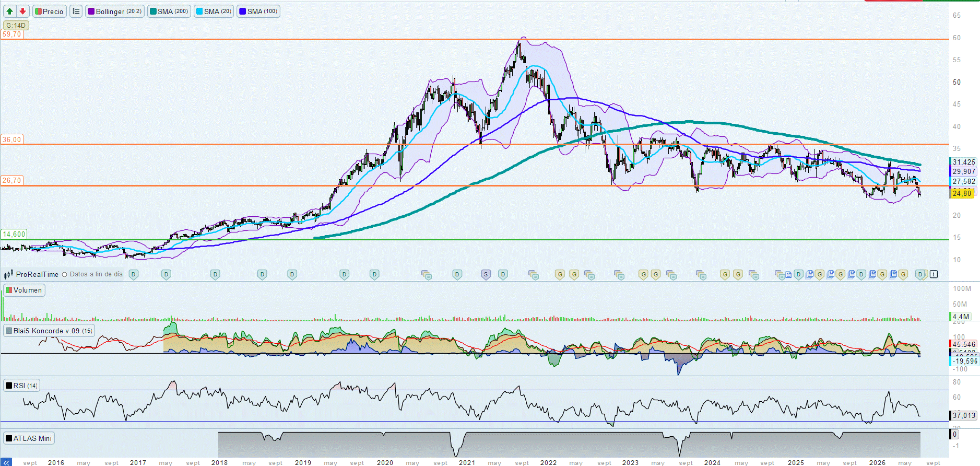The image size is (980, 466).
Task: Select the 59,70 horizontal line label
Action: (12, 34)
